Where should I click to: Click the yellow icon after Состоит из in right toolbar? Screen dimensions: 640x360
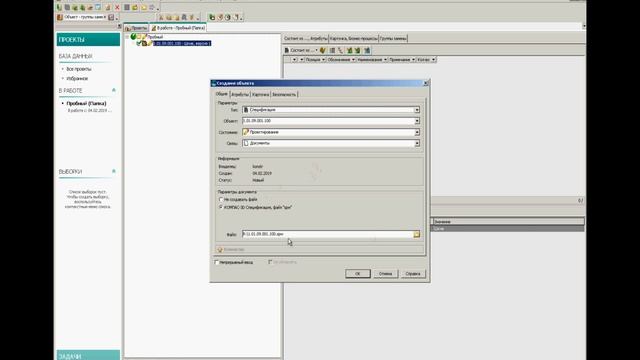[323, 50]
